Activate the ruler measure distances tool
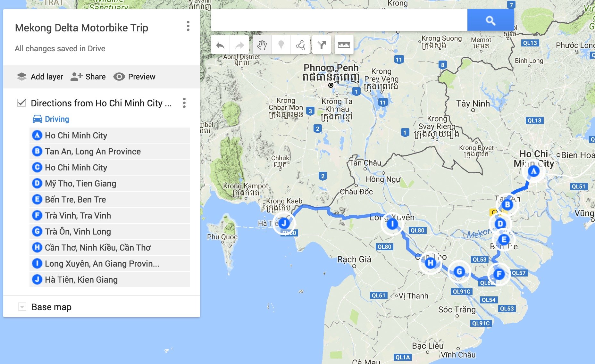The width and height of the screenshot is (595, 364). pyautogui.click(x=344, y=45)
